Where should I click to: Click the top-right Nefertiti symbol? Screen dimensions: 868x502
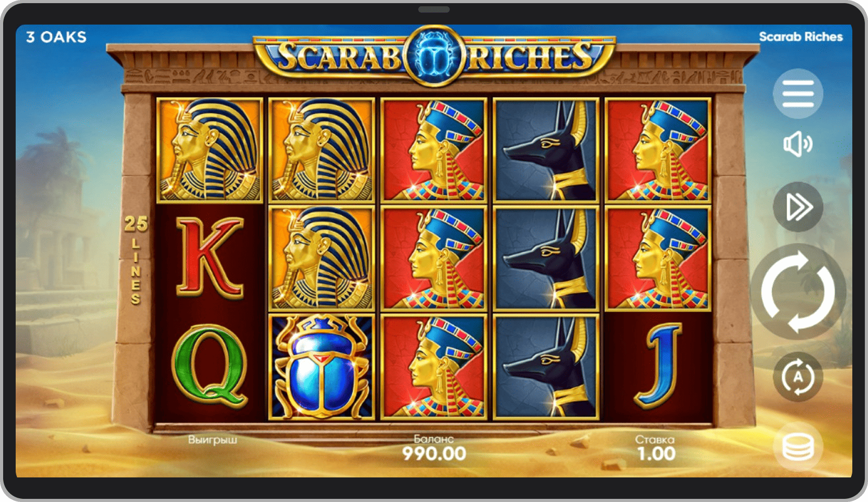(x=658, y=150)
